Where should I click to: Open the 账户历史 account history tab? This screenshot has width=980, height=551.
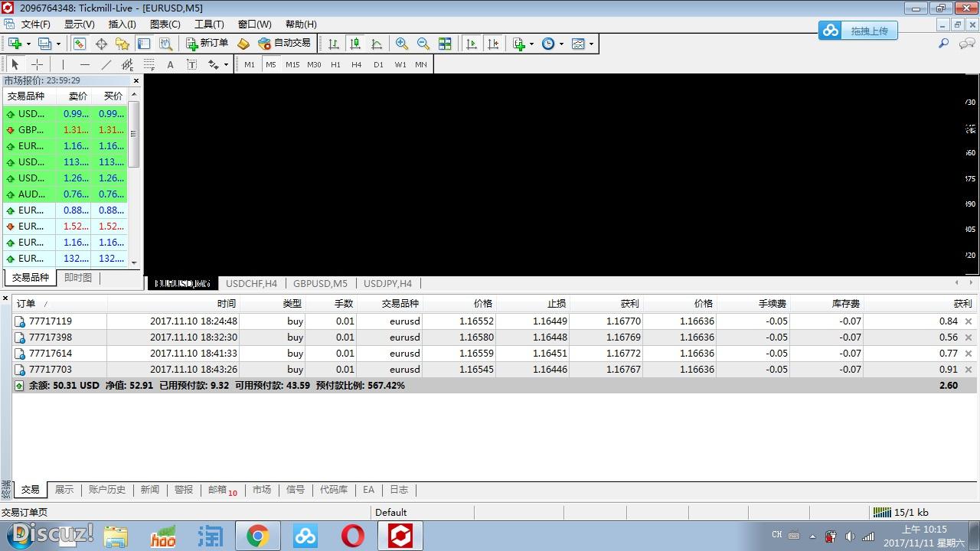pos(107,490)
